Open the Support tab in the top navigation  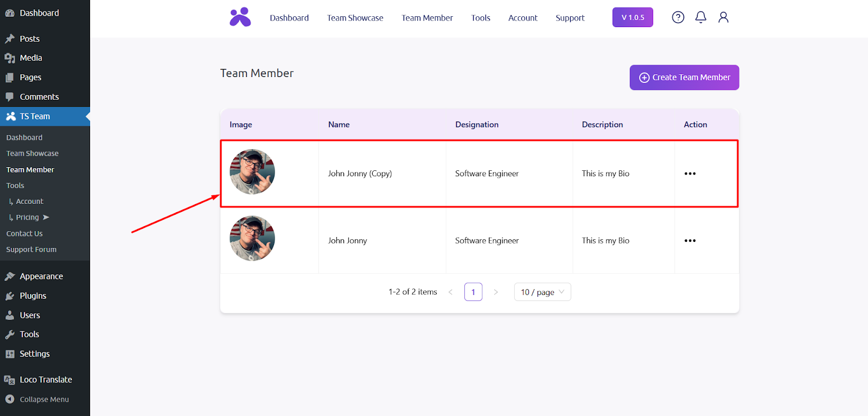pos(570,18)
